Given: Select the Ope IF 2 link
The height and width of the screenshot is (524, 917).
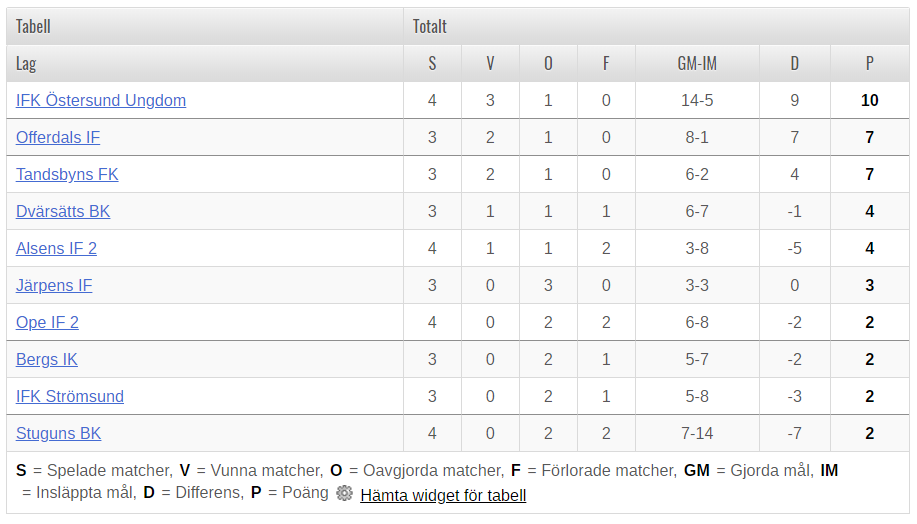Looking at the screenshot, I should 47,322.
